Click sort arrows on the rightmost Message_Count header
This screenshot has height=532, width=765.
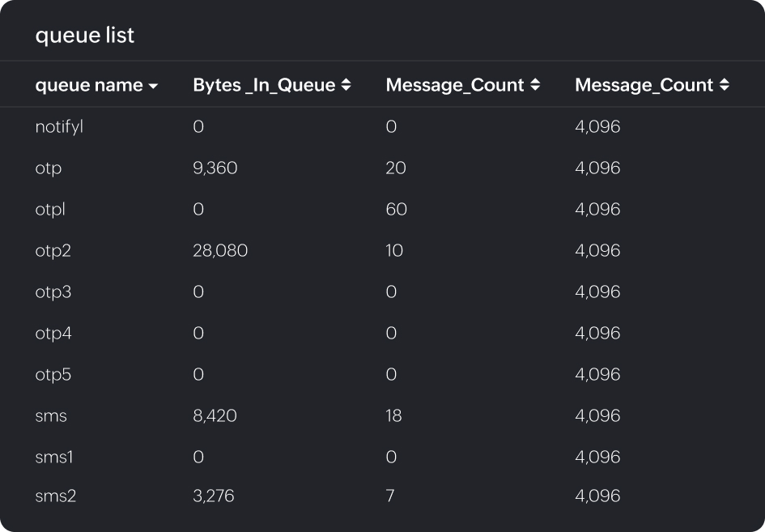coord(724,85)
